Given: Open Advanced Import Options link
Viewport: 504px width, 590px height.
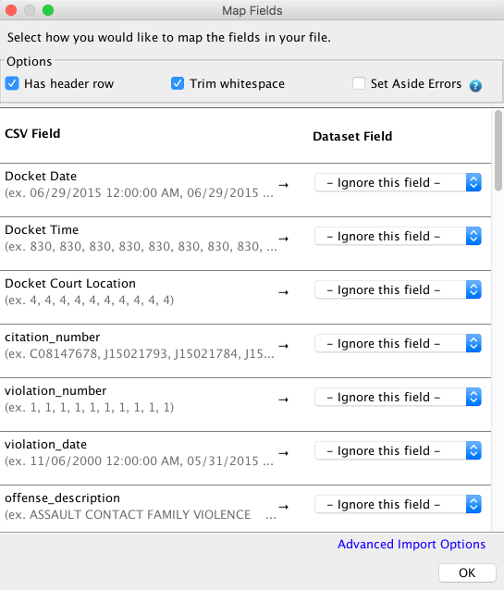Looking at the screenshot, I should (x=411, y=544).
